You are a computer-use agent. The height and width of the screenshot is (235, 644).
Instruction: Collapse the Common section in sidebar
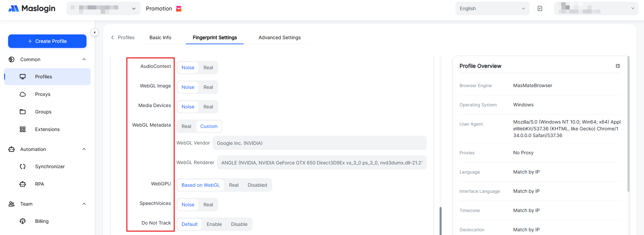pyautogui.click(x=84, y=59)
